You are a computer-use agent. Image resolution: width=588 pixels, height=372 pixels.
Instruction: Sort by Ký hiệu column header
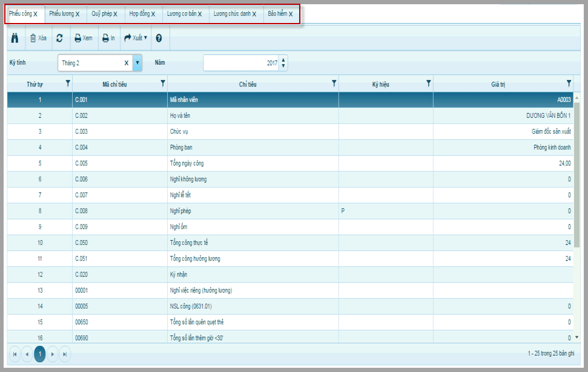pyautogui.click(x=381, y=84)
